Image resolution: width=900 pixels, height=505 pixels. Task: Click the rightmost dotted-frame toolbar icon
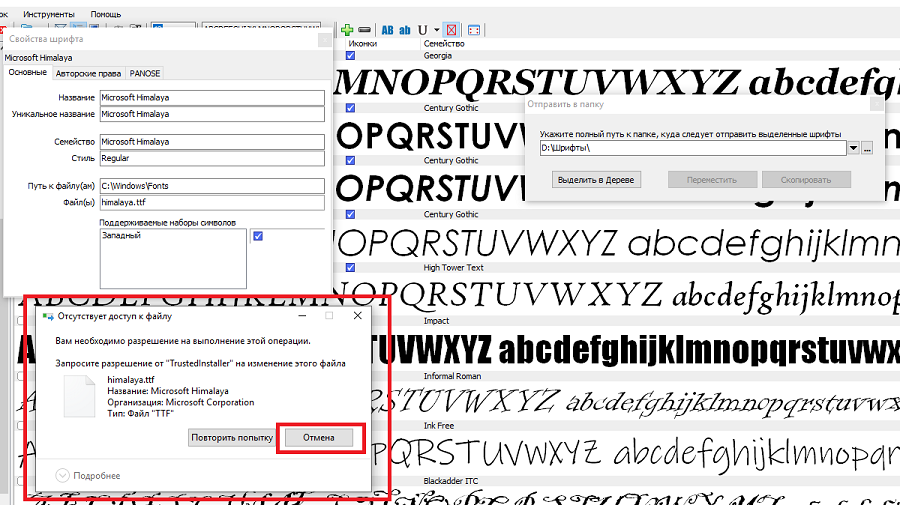click(474, 30)
